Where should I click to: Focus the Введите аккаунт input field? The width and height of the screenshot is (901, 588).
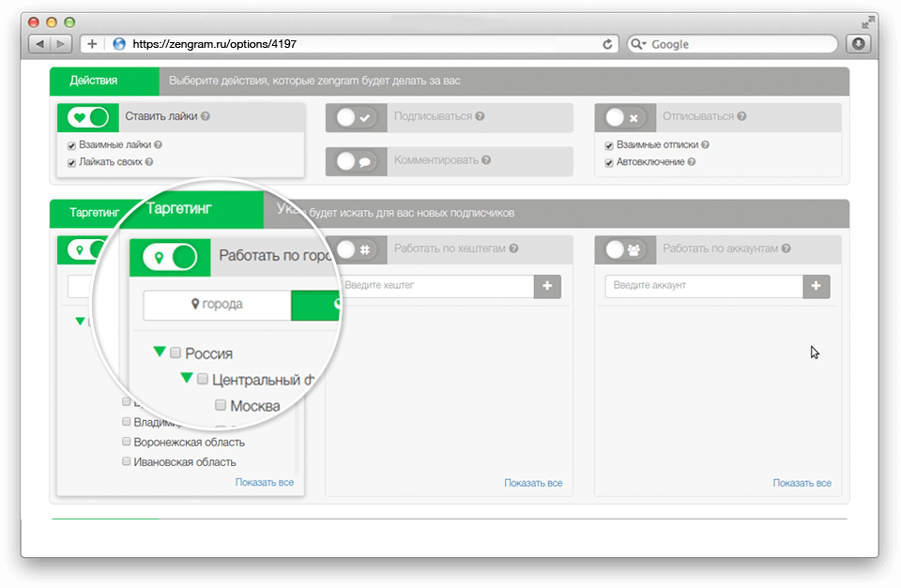[704, 286]
